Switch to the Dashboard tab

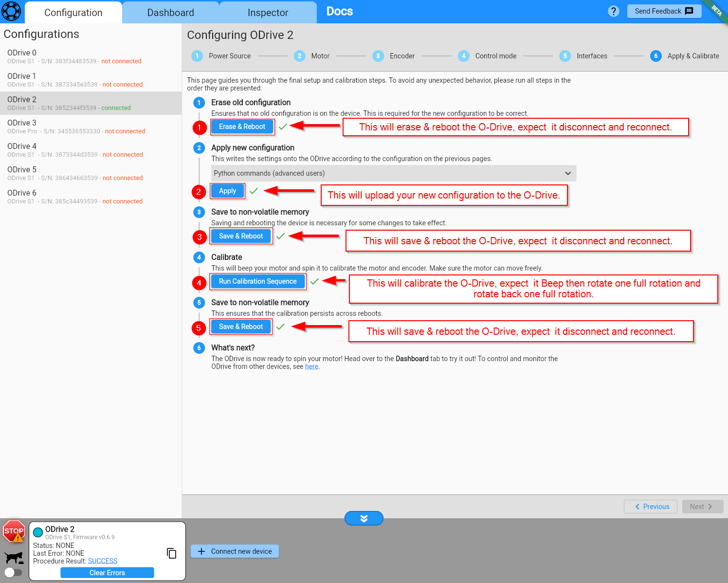pos(170,13)
